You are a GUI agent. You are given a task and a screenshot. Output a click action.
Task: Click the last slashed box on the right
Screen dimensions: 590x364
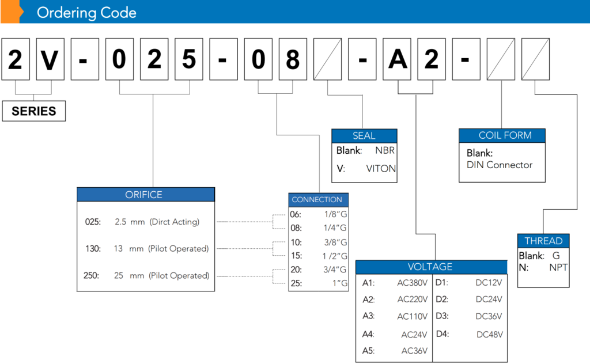536,60
